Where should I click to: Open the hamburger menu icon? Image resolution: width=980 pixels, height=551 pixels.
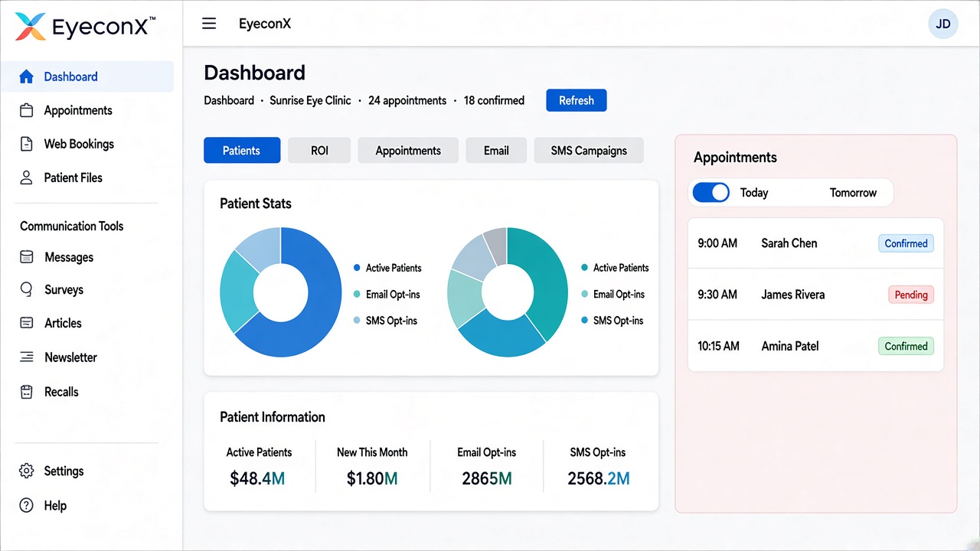coord(209,24)
